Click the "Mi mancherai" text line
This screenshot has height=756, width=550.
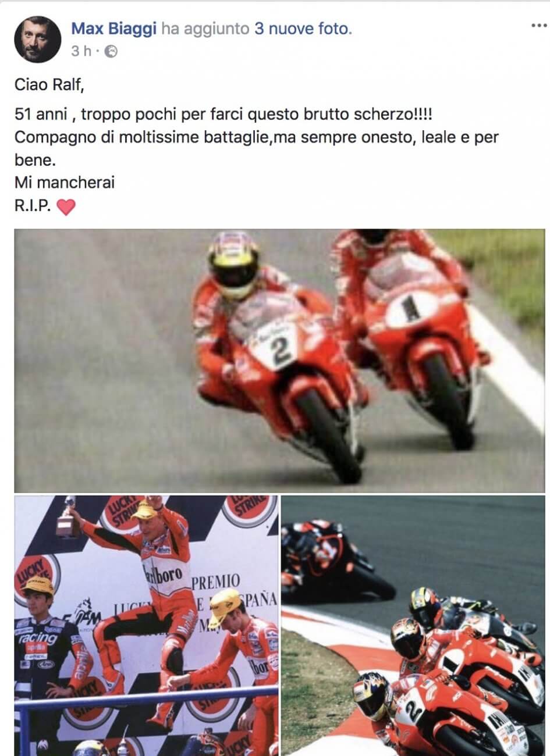65,183
